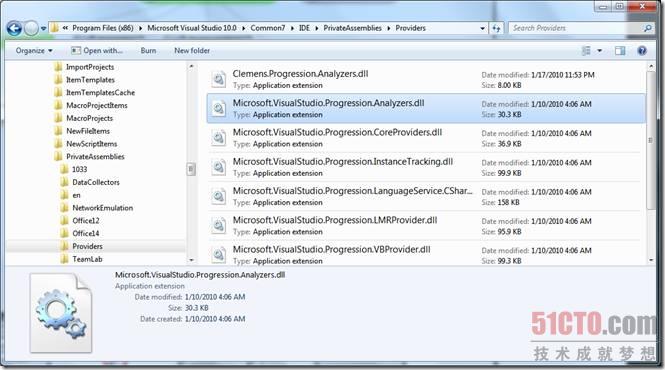Toggle the preview pane button

620,51
